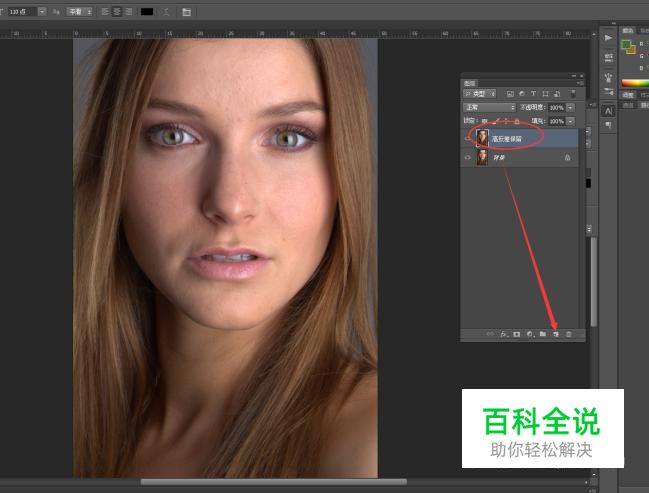Open the Actions play button panel icon
This screenshot has height=493, width=649.
(609, 38)
